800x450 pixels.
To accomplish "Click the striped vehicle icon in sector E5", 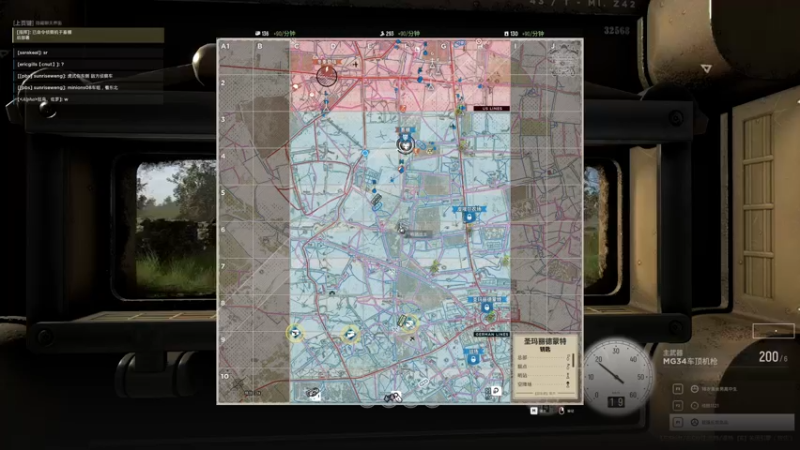I will (377, 200).
